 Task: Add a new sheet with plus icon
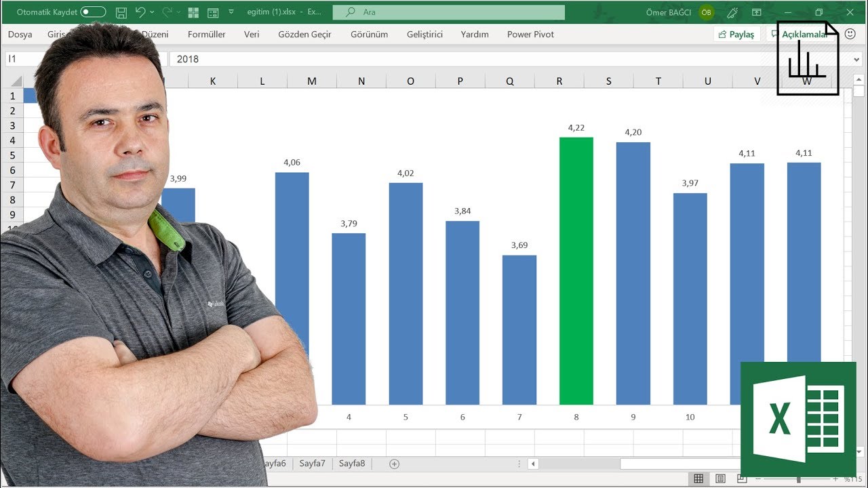pos(394,464)
